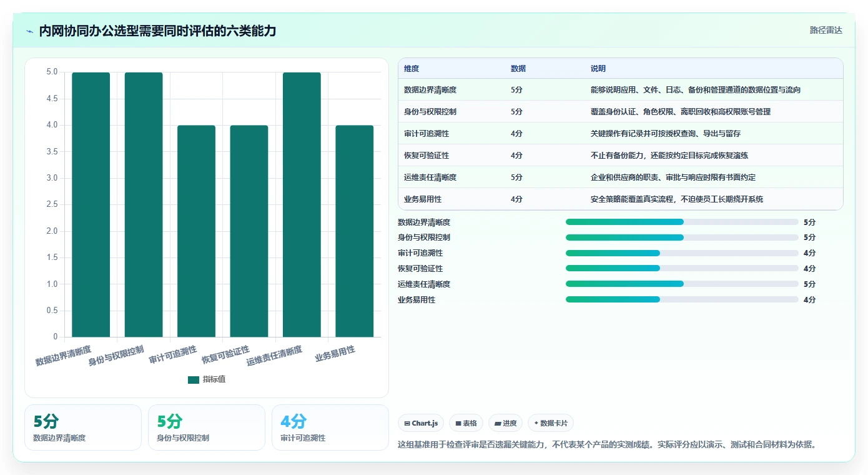This screenshot has width=868, height=475.
Task: Click the description starting 关键操作有记录
Action: point(666,134)
